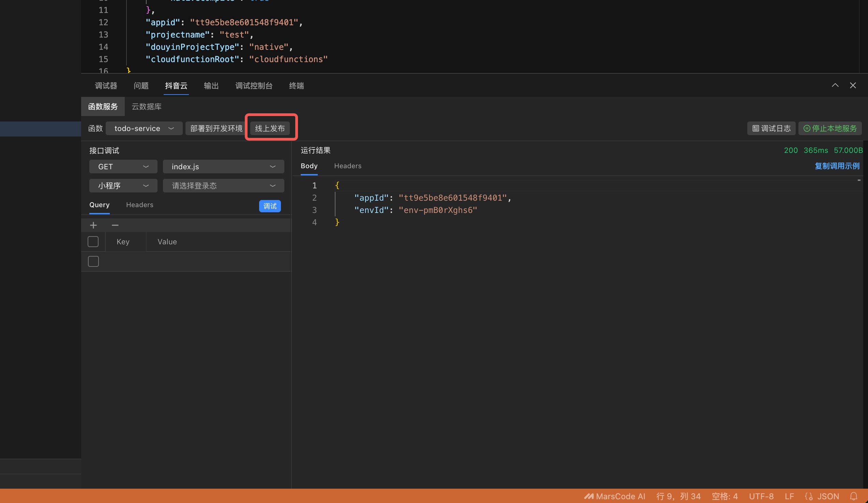Click the 365ms response time
The width and height of the screenshot is (868, 503).
click(x=815, y=150)
